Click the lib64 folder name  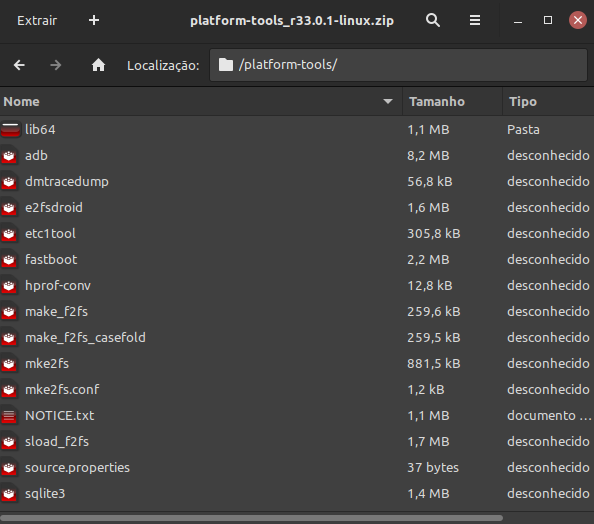(40, 130)
